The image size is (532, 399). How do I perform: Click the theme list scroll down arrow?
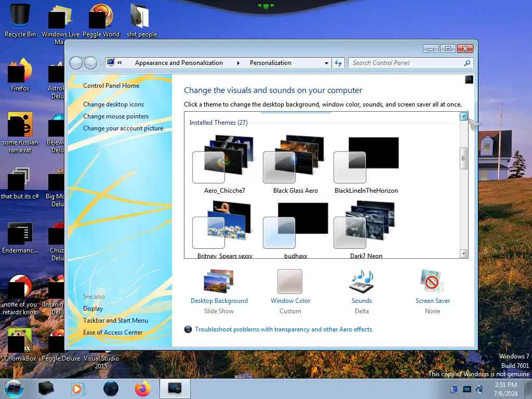pyautogui.click(x=463, y=254)
